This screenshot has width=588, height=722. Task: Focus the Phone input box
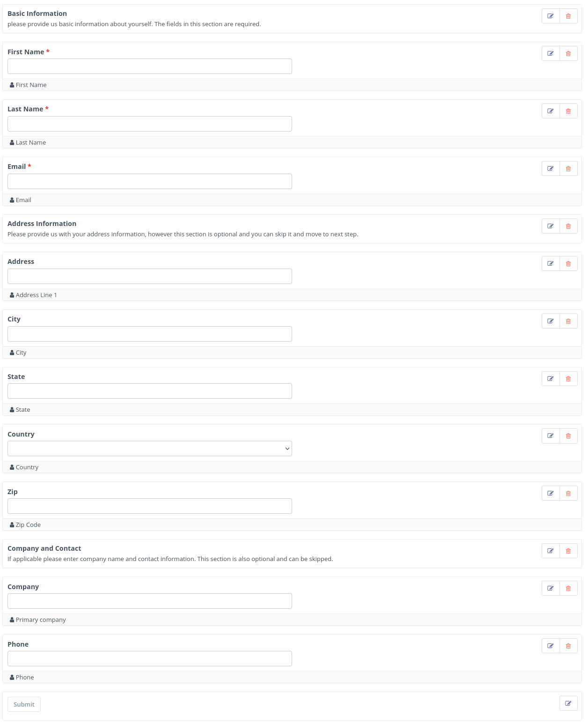coord(150,659)
